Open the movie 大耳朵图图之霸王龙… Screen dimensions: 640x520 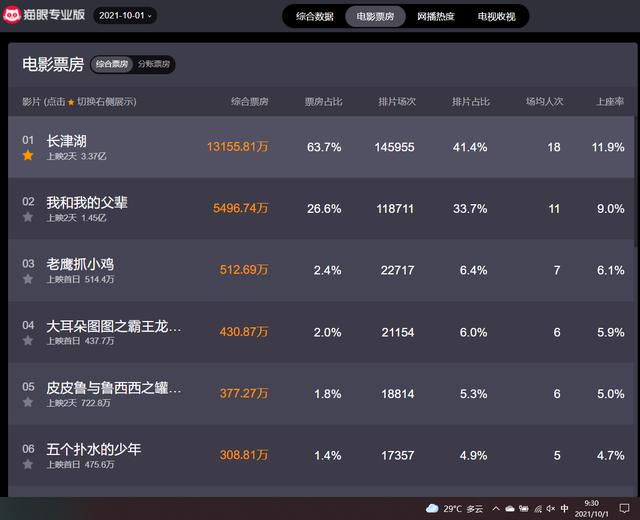pos(113,327)
